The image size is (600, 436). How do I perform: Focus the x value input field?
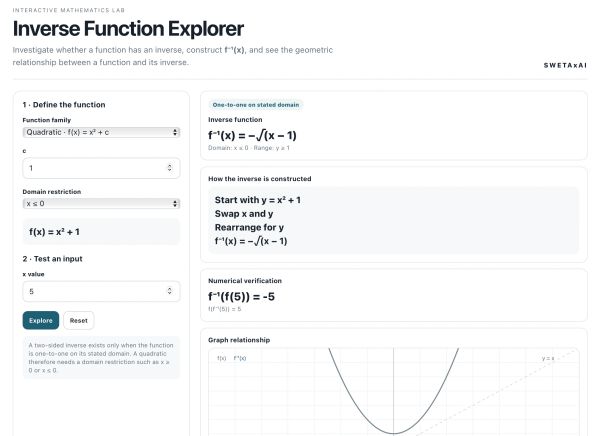(101, 291)
